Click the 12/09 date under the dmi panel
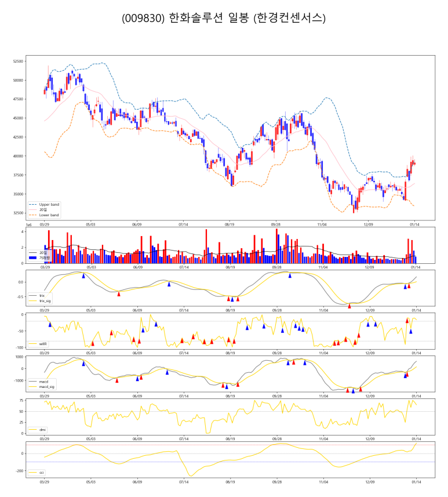This screenshot has width=448, height=497. click(370, 439)
